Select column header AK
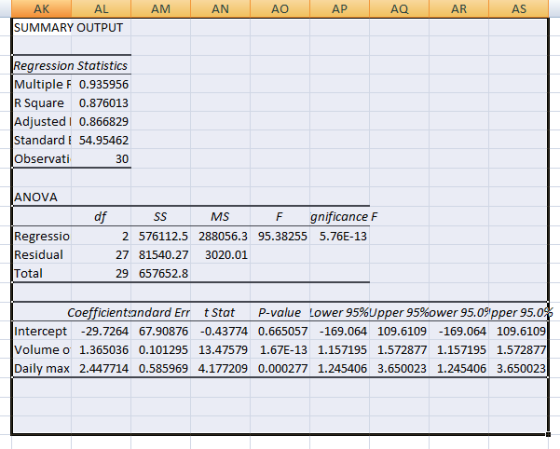 click(x=41, y=9)
